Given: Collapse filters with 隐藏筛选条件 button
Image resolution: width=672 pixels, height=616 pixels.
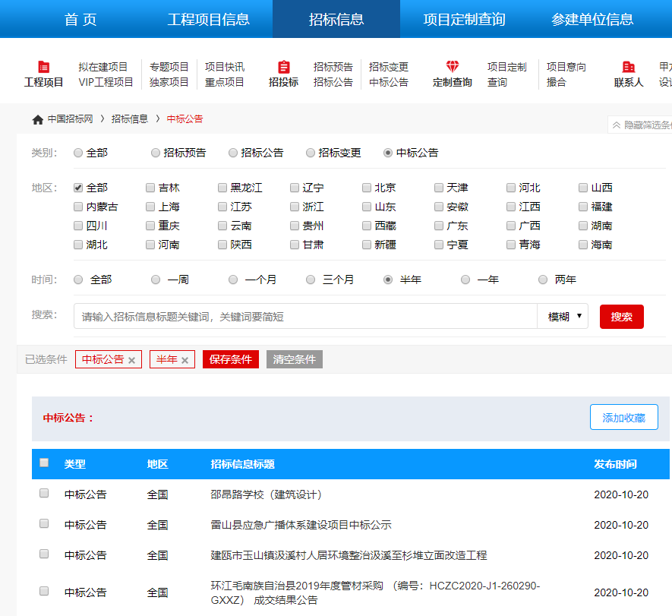Looking at the screenshot, I should tap(641, 125).
